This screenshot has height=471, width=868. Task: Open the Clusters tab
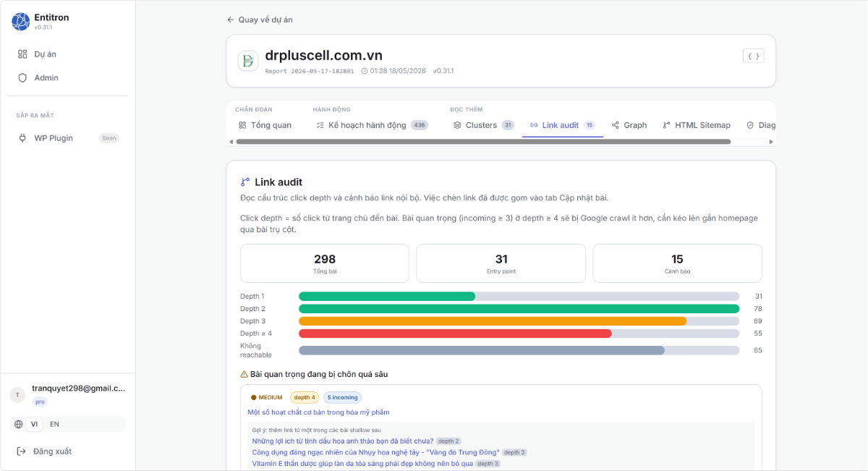pos(484,125)
